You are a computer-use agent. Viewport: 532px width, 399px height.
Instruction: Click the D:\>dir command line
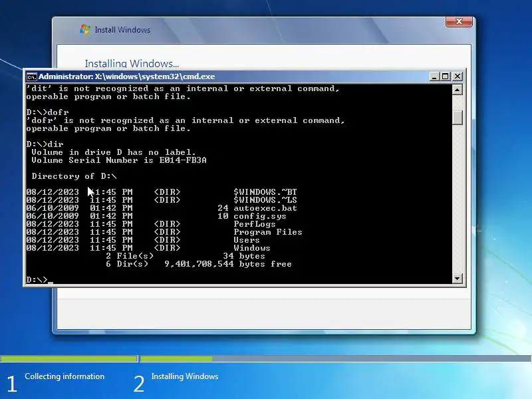coord(45,144)
